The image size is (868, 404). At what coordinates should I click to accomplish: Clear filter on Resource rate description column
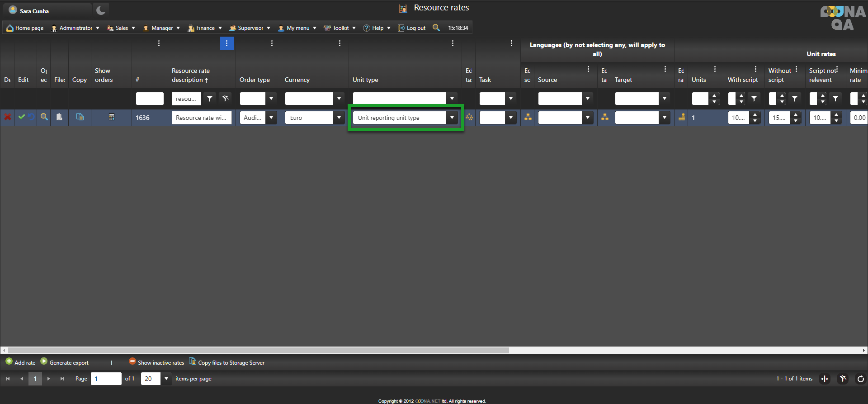coord(225,99)
